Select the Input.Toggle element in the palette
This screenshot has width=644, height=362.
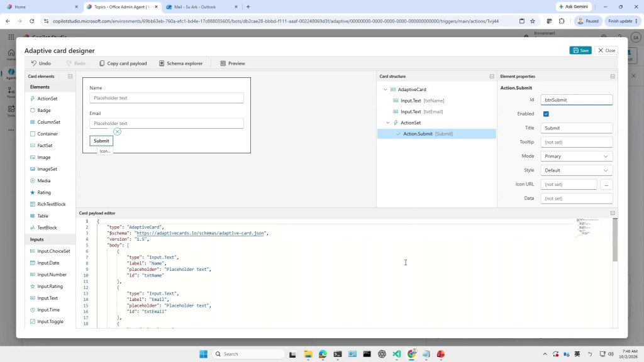click(x=50, y=321)
